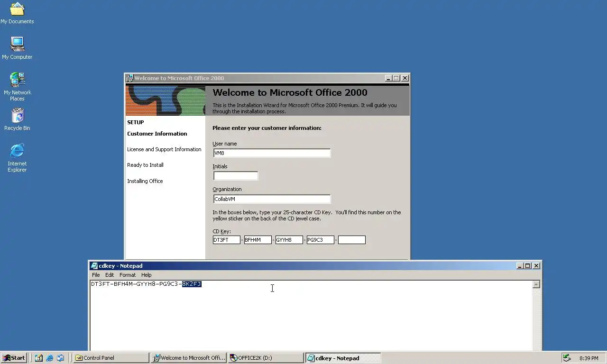Click the system tray network icon
The width and height of the screenshot is (607, 364).
[x=566, y=358]
